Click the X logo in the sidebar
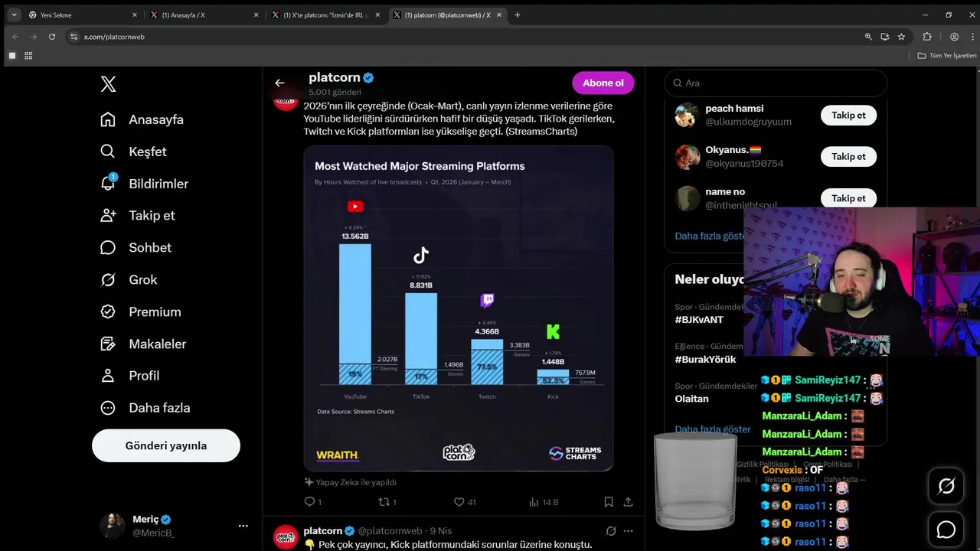 click(x=109, y=84)
